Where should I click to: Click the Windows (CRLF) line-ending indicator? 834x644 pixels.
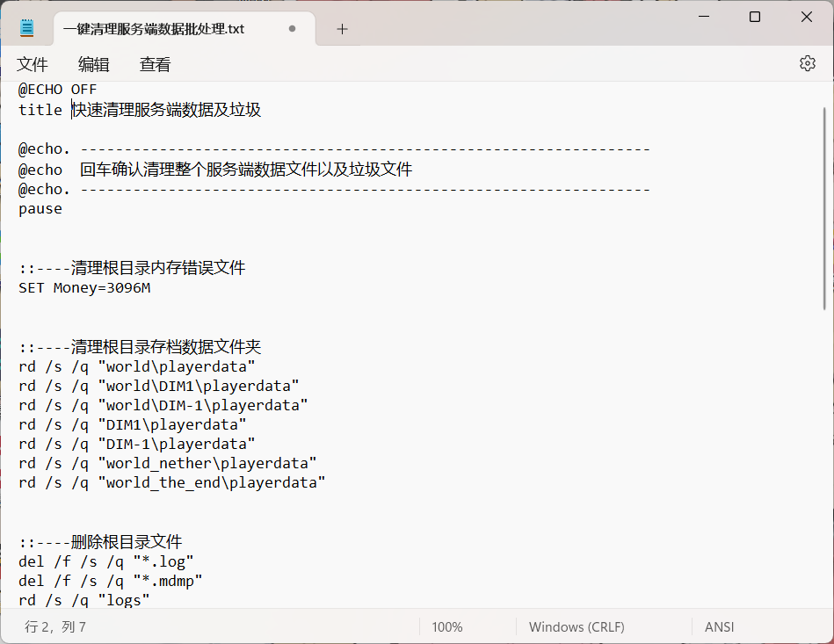click(577, 626)
